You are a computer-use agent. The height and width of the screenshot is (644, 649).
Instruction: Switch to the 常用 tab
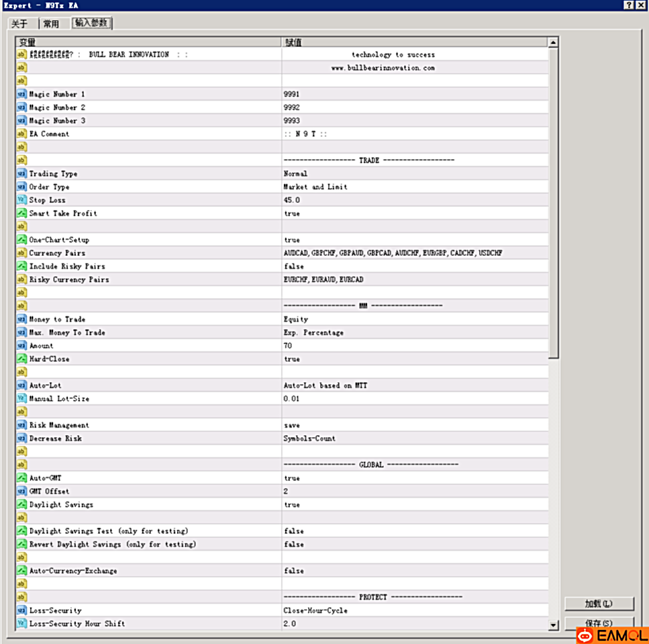(x=52, y=24)
